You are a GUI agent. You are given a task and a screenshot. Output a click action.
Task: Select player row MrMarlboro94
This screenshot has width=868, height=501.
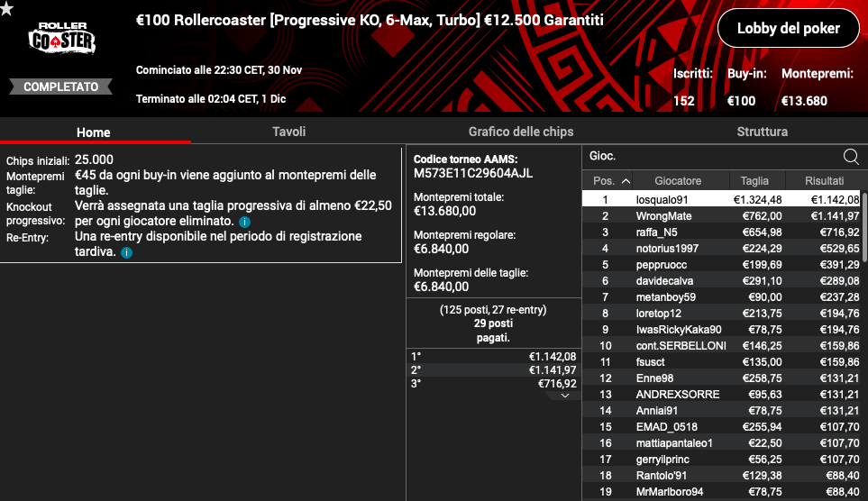coord(721,492)
